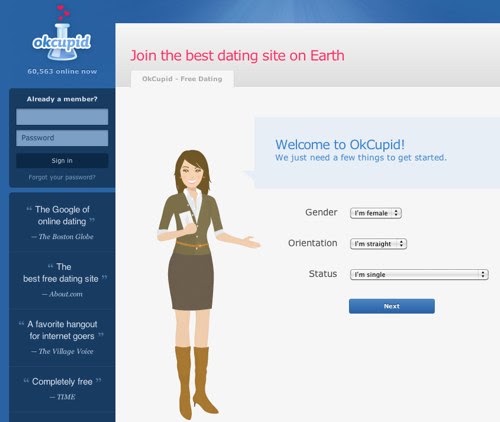Click the OkCupid flask logo

tap(62, 33)
